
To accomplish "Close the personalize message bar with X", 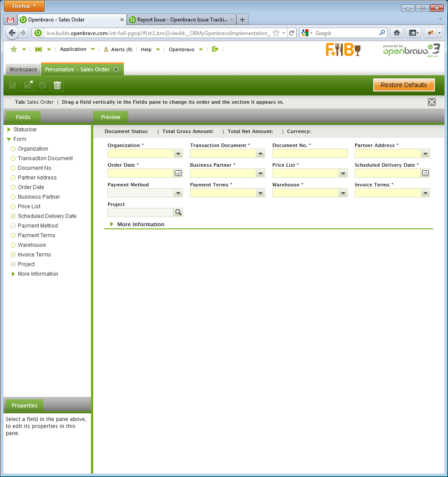I will (432, 102).
